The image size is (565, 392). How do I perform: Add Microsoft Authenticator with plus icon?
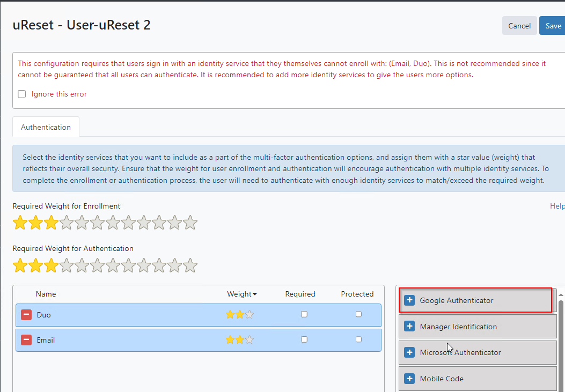click(409, 352)
